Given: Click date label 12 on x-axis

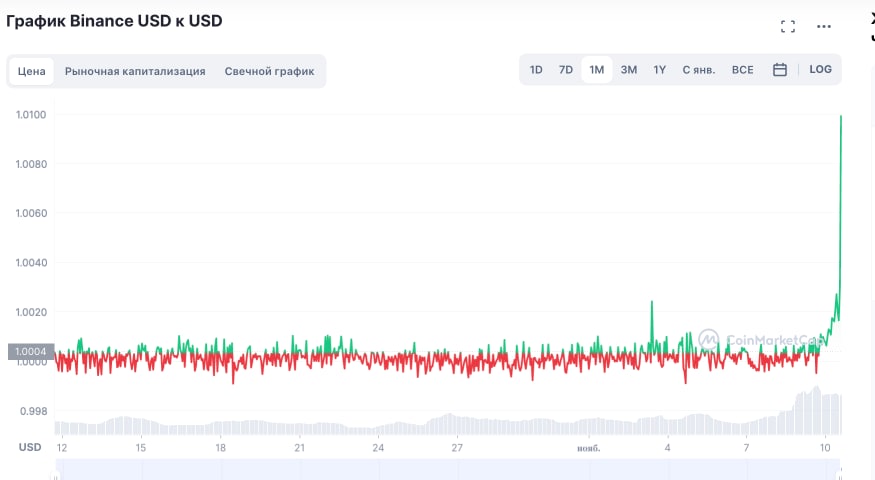Looking at the screenshot, I should tap(61, 448).
